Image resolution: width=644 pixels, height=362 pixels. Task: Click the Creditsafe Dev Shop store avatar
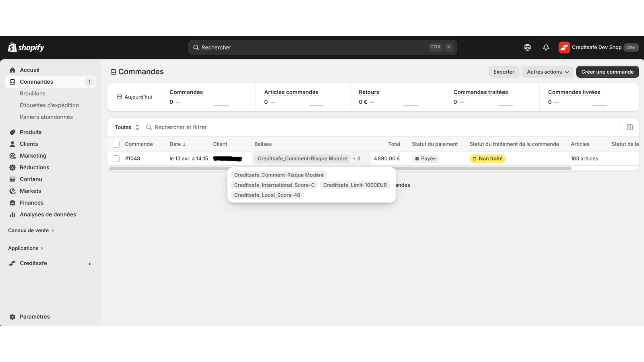pos(564,47)
